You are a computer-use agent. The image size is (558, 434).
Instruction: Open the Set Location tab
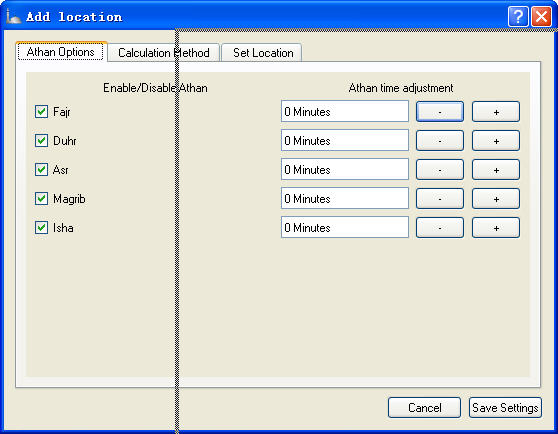[263, 53]
